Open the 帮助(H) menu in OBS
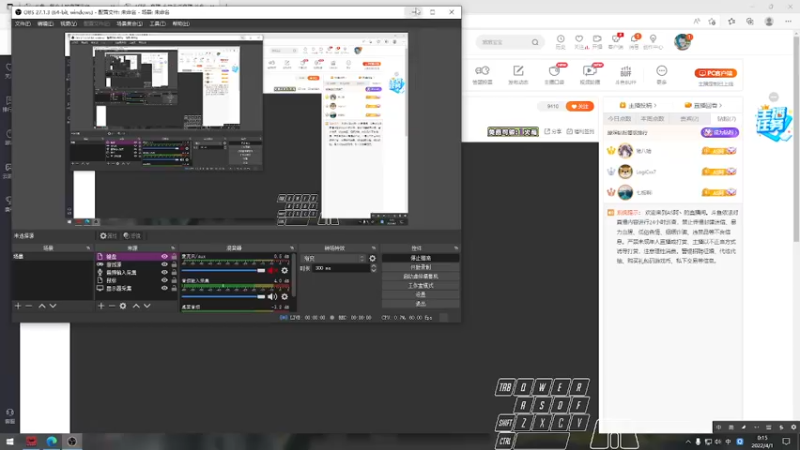 [181, 23]
